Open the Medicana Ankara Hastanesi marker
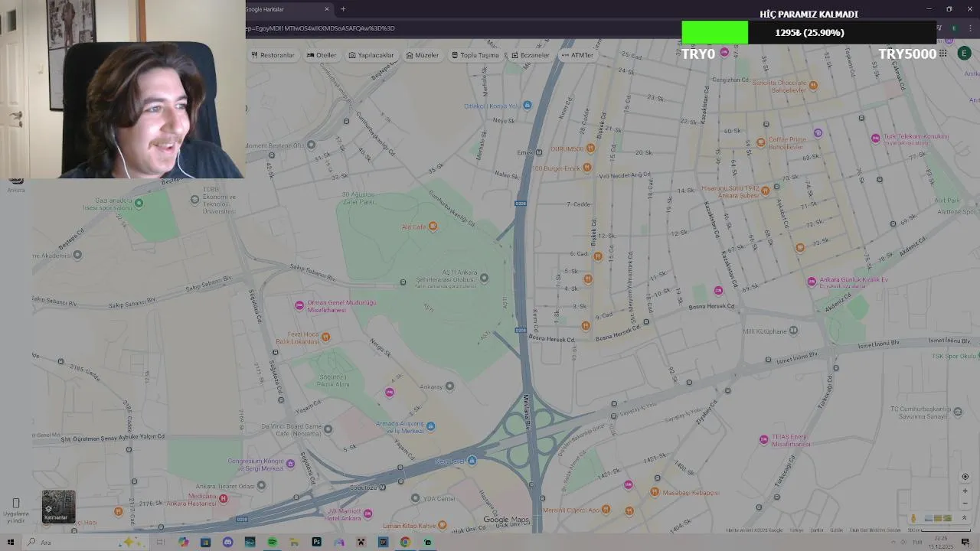This screenshot has height=551, width=980. click(x=223, y=498)
